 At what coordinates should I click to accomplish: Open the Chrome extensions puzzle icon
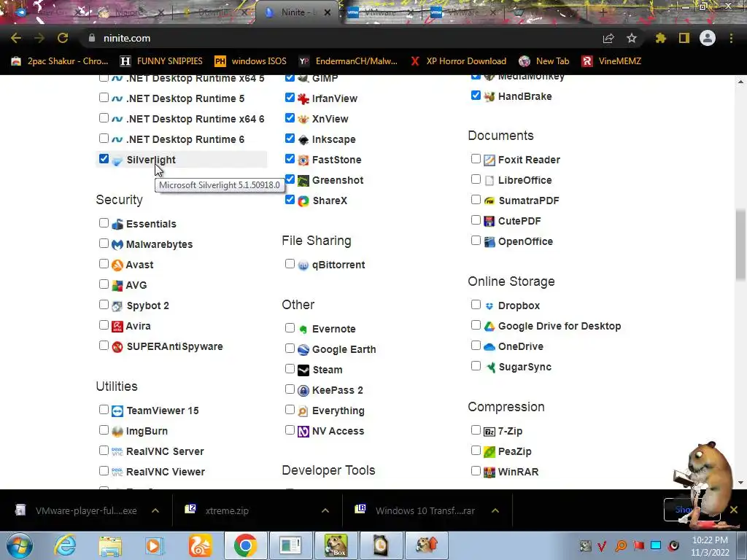[660, 38]
